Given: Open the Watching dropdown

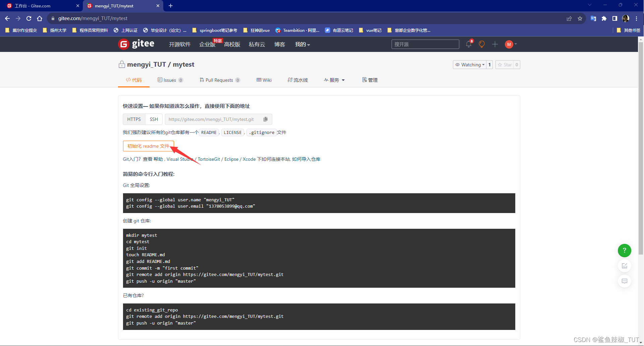Looking at the screenshot, I should point(470,65).
